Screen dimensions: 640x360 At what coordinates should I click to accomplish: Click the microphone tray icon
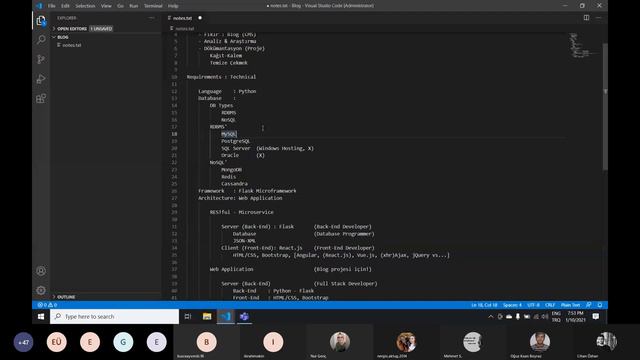(x=518, y=316)
